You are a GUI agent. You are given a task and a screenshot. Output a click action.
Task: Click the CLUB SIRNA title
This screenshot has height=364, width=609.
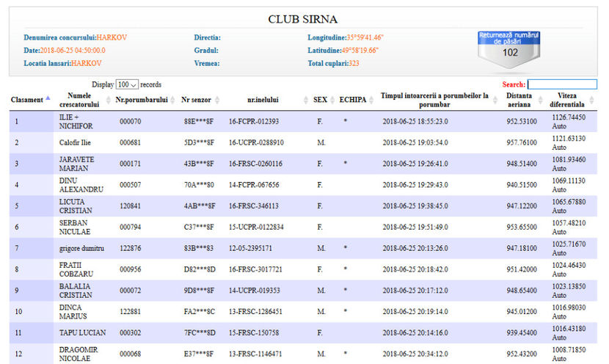[x=303, y=19]
